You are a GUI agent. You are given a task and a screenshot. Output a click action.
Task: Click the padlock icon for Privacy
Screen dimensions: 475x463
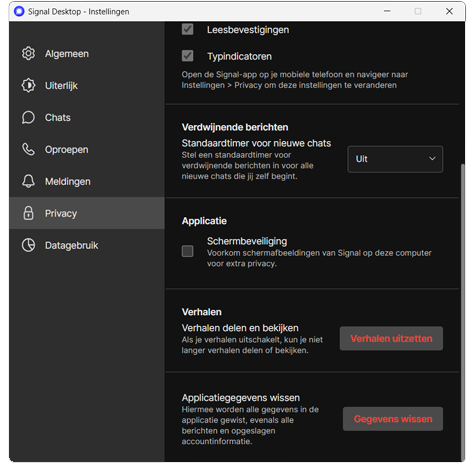[28, 213]
